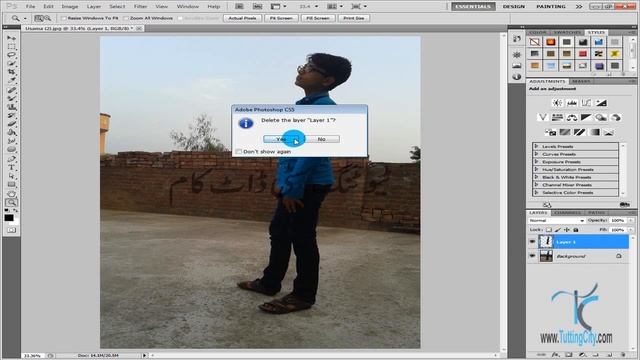Add a Curves adjustment
The image size is (640, 360).
tap(586, 103)
